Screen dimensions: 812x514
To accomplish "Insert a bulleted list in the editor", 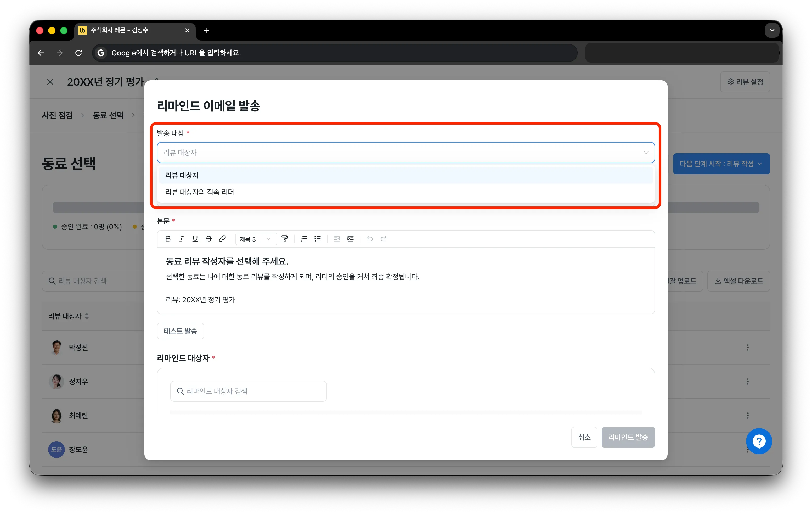I will (x=318, y=239).
